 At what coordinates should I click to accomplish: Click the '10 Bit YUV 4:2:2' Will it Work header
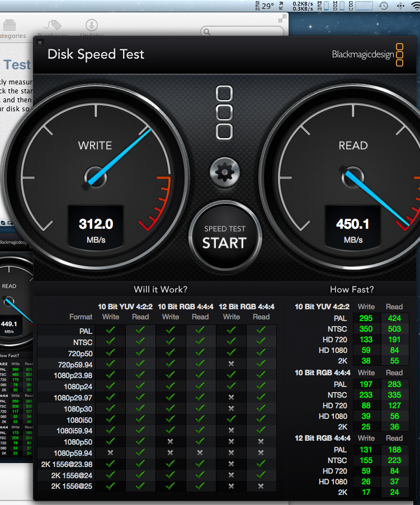[x=125, y=306]
